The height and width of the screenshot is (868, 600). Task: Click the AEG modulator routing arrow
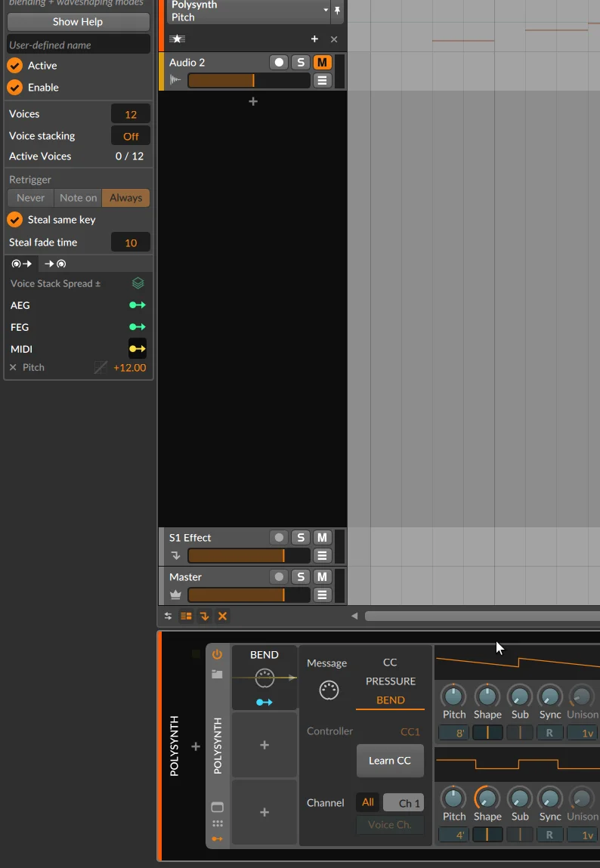tap(138, 305)
